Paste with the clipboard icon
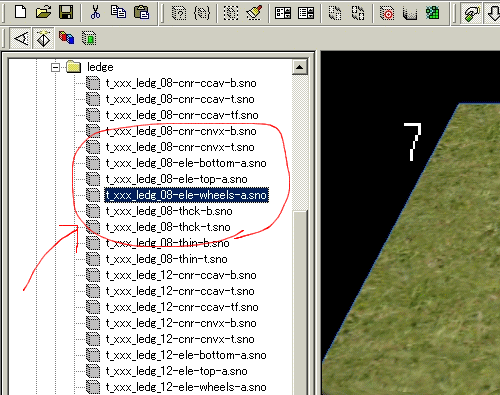Screen dimensions: 500x395 142,12
